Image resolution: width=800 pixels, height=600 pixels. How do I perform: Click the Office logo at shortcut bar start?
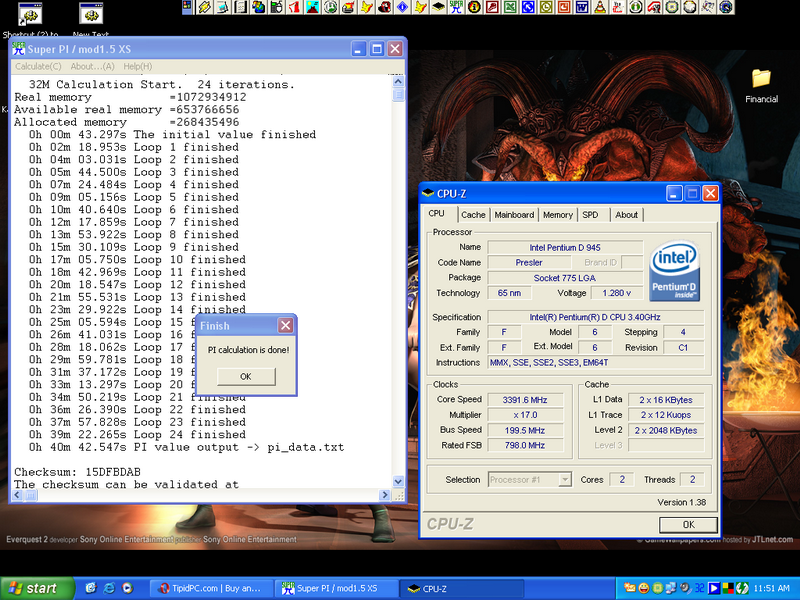(x=187, y=7)
